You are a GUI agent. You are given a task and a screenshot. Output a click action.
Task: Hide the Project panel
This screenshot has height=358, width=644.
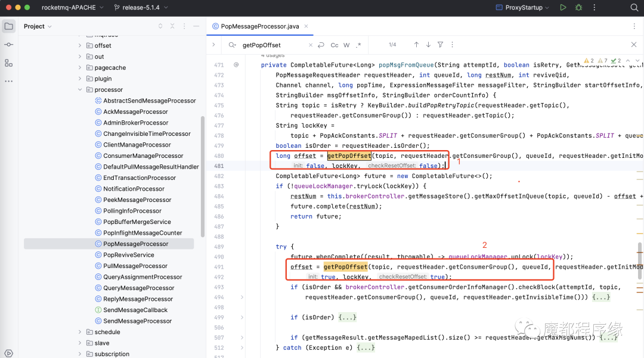pyautogui.click(x=196, y=26)
